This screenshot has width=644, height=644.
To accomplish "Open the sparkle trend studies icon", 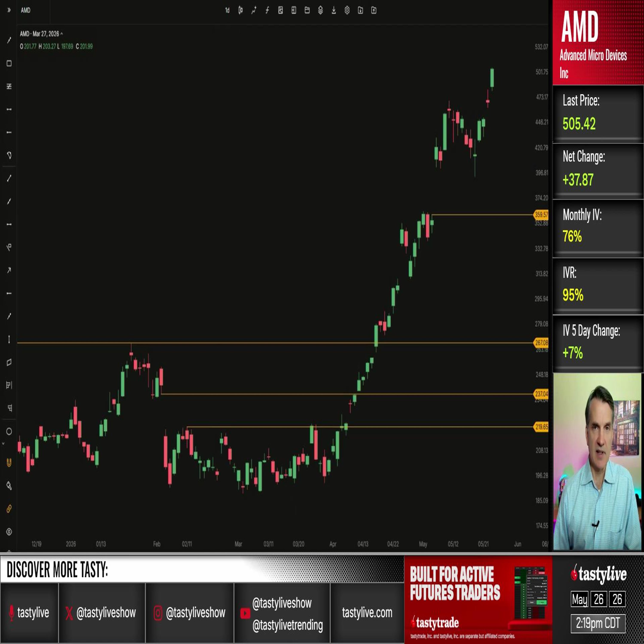I will [254, 10].
